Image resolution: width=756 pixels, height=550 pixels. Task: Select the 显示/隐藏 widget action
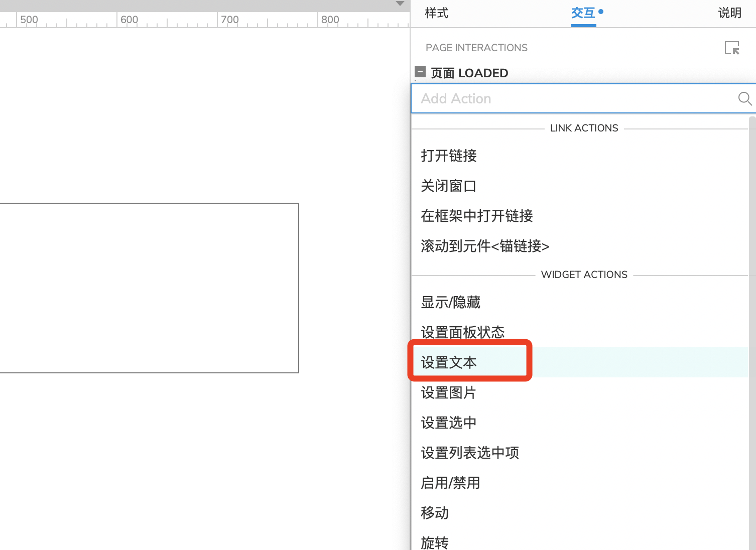point(450,302)
